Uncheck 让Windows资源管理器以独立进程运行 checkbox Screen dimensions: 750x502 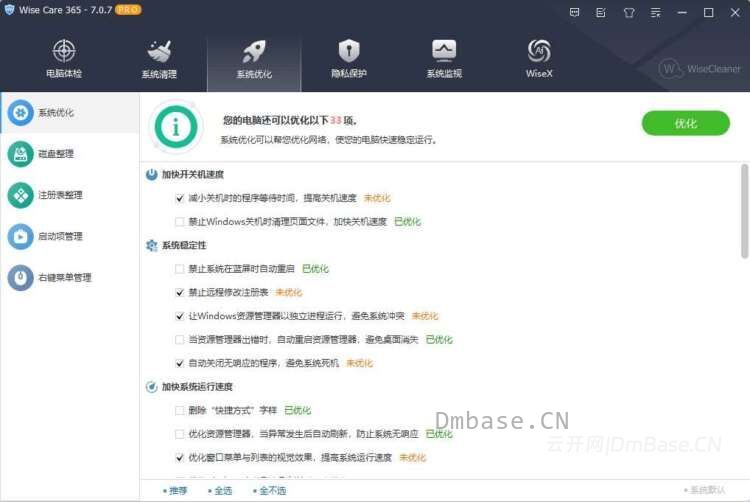click(x=179, y=316)
